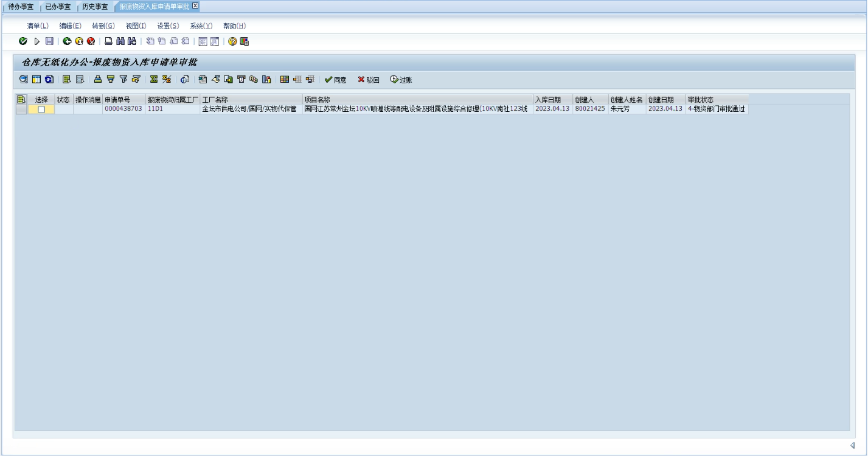The height and width of the screenshot is (456, 868).
Task: Open the yellow Help question-mark icon
Action: tap(232, 41)
